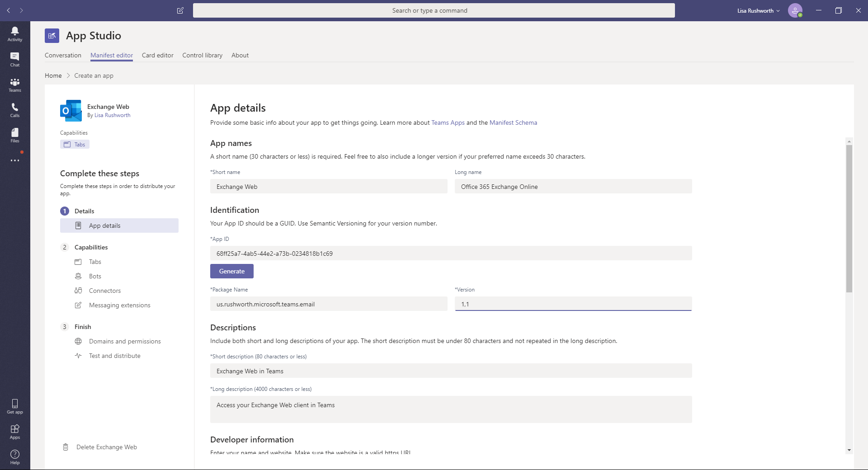Open Help in the sidebar
The height and width of the screenshot is (470, 868).
coord(15,457)
